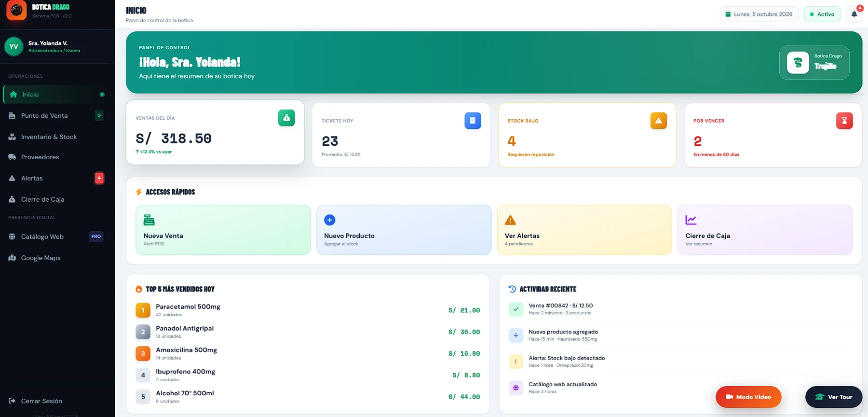Open Google Maps in the sidebar
Screen dimensions: 868x417
tap(57, 258)
